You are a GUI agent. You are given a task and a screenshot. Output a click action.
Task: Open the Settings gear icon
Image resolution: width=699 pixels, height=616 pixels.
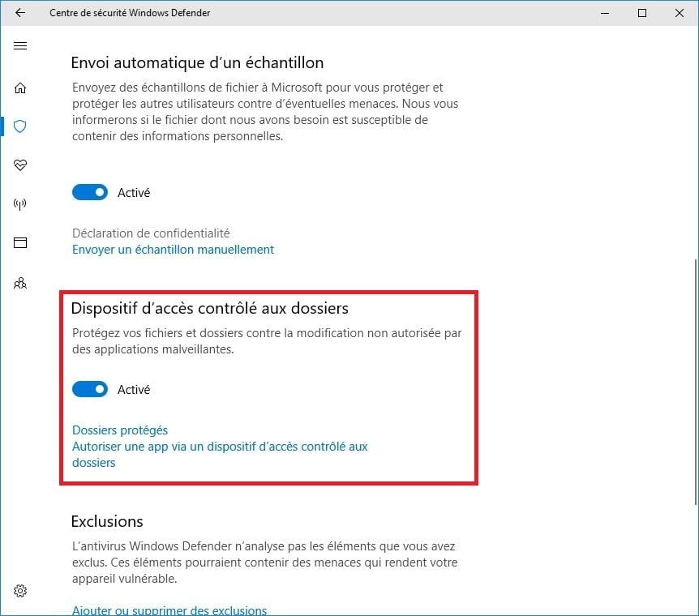tap(20, 591)
